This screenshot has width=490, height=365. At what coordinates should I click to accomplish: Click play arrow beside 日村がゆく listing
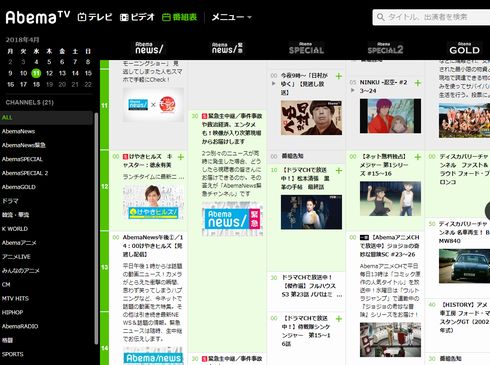274,84
